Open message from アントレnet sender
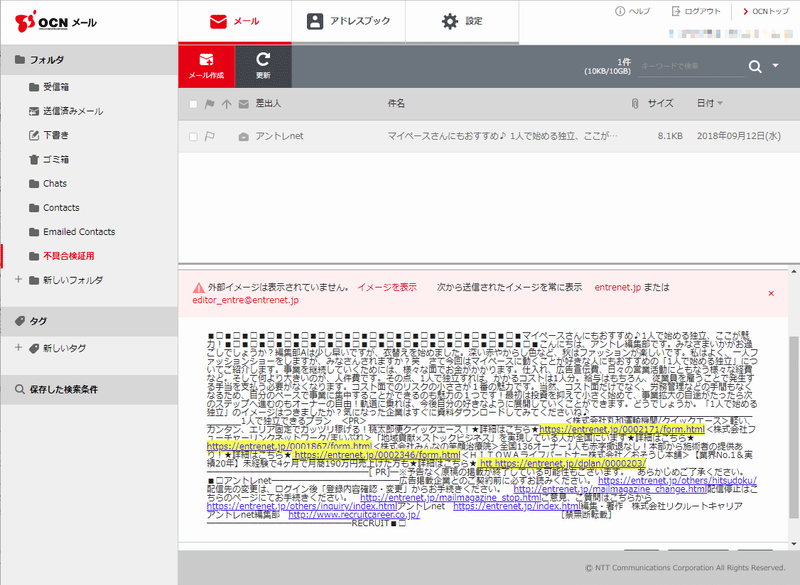This screenshot has height=585, width=800. (x=280, y=136)
